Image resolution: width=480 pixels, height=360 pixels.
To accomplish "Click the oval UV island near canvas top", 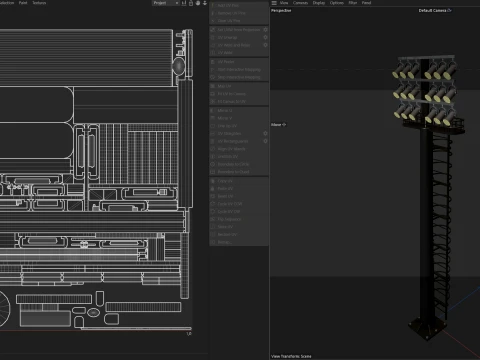I will [x=179, y=66].
